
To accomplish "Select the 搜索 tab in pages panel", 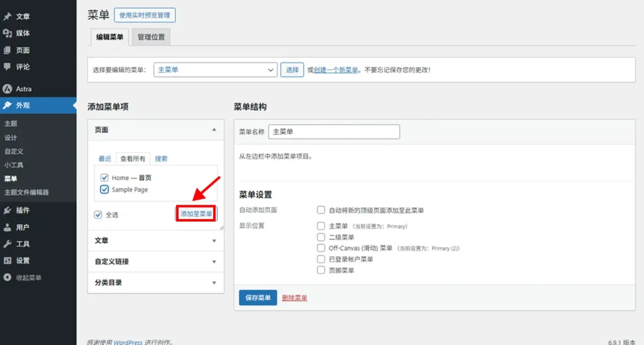I will (x=161, y=159).
